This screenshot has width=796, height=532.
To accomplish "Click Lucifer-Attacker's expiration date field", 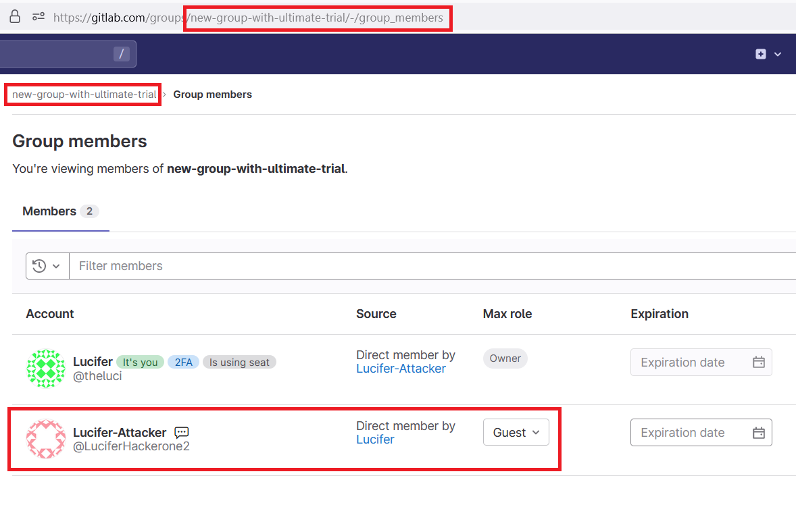I will point(689,433).
